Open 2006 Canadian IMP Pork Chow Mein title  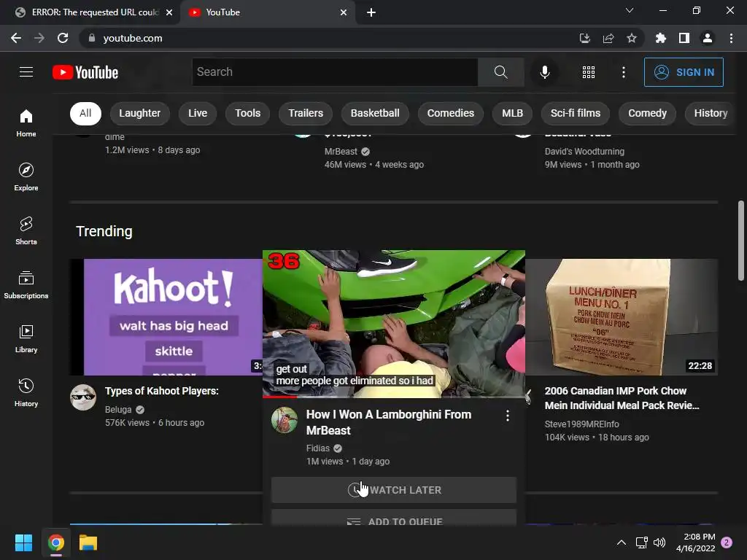pyautogui.click(x=622, y=398)
